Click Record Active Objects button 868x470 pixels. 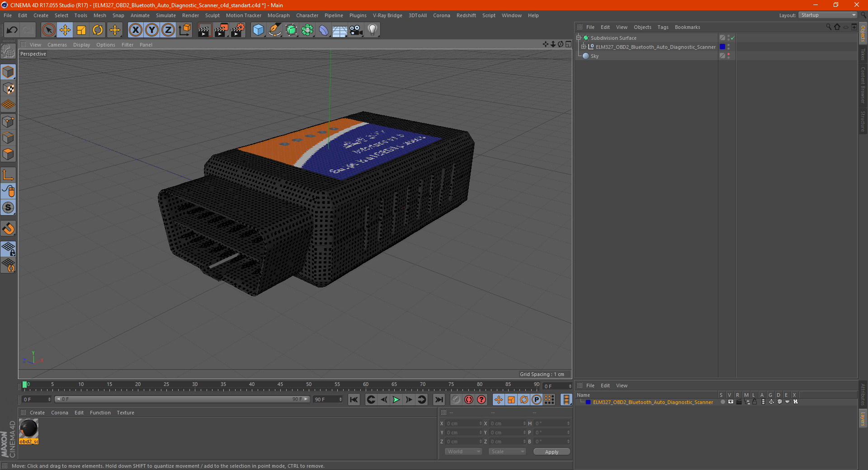tap(456, 399)
